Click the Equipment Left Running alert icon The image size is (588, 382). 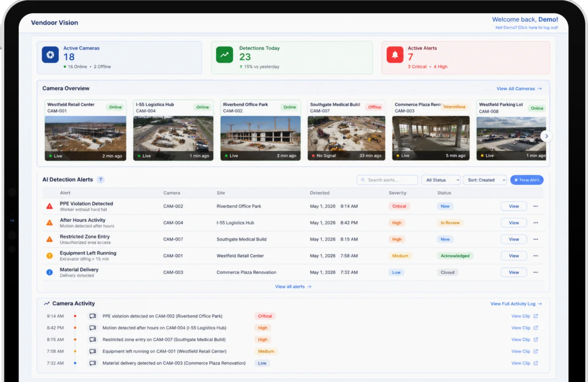50,256
